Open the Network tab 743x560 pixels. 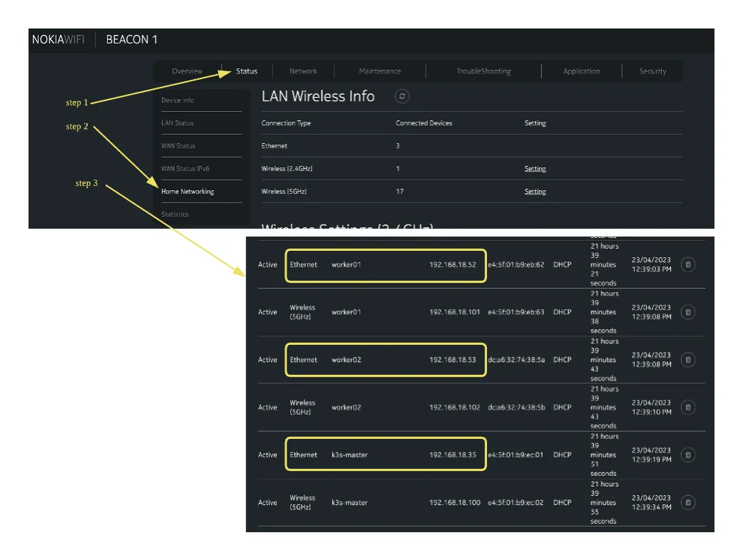pos(303,71)
